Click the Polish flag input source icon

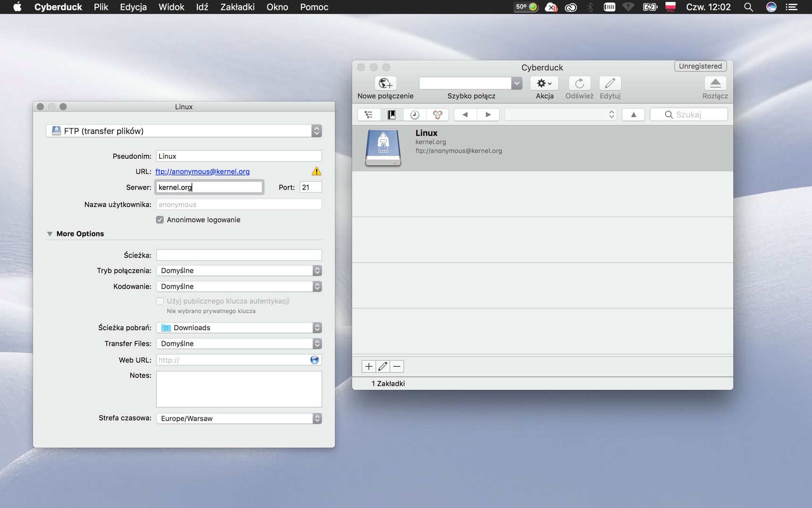coord(670,7)
